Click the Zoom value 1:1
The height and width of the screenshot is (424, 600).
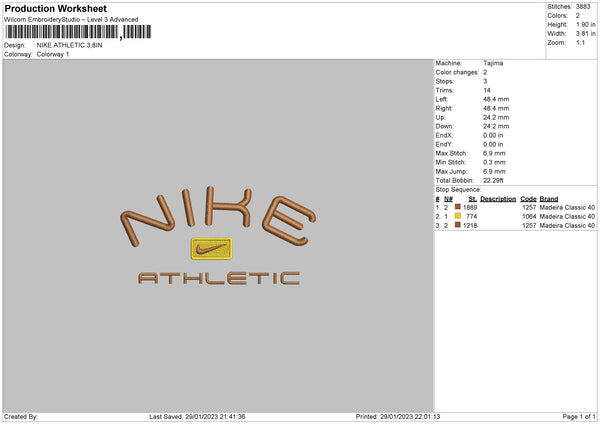pyautogui.click(x=580, y=42)
